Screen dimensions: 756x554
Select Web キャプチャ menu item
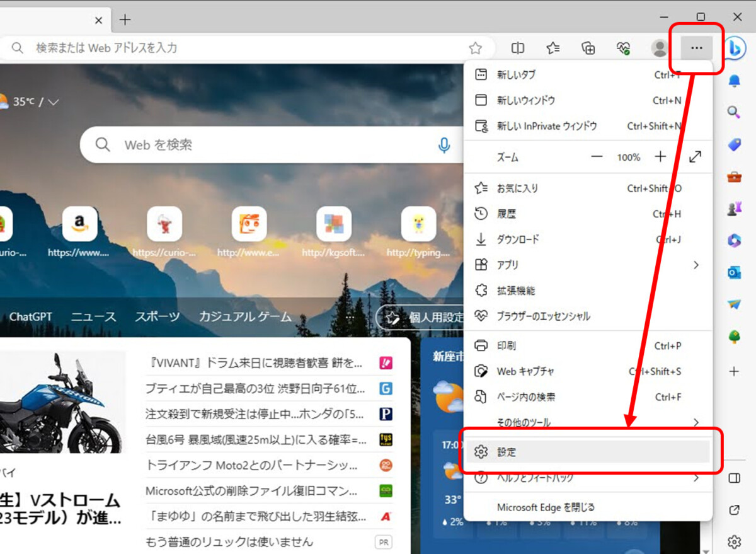(x=588, y=371)
